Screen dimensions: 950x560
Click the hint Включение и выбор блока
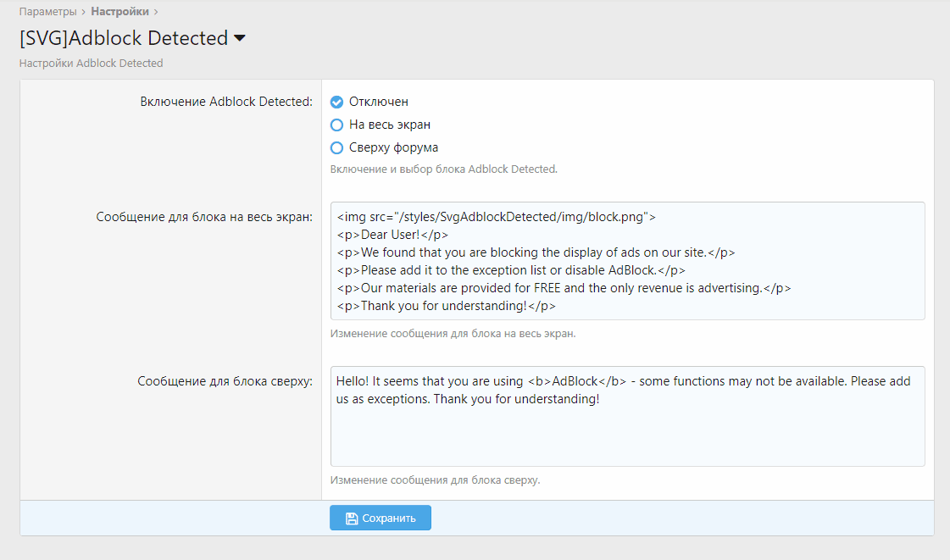(443, 169)
